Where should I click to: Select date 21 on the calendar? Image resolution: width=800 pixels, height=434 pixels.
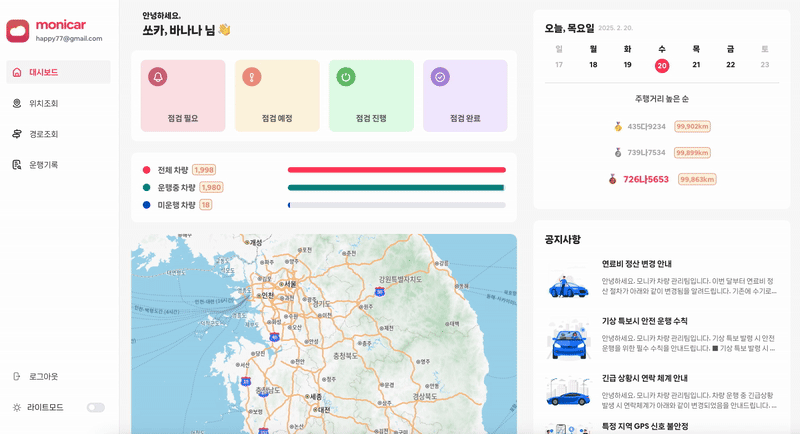[696, 65]
